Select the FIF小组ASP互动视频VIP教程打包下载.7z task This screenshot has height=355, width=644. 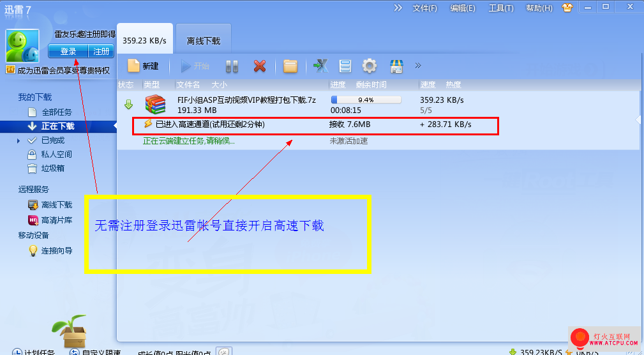247,100
